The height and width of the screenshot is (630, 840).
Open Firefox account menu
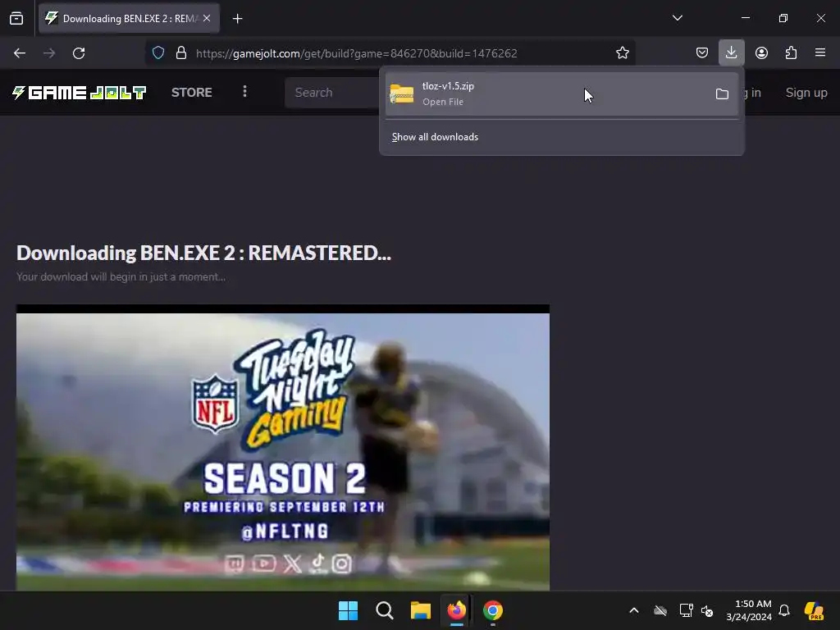(x=761, y=53)
